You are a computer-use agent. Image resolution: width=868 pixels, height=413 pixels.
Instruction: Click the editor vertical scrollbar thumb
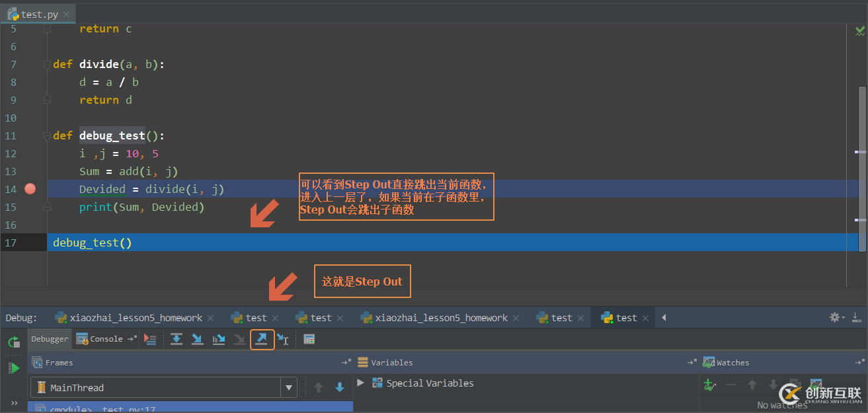(x=862, y=169)
